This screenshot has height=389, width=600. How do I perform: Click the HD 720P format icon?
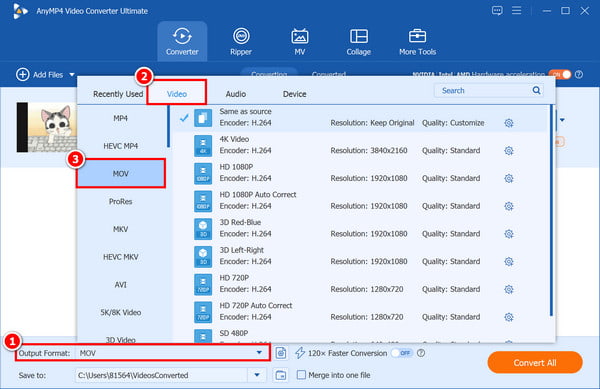click(x=203, y=284)
